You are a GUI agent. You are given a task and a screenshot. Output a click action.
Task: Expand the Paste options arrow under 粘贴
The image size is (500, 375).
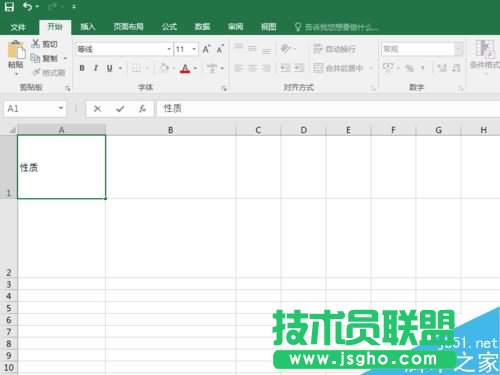16,74
